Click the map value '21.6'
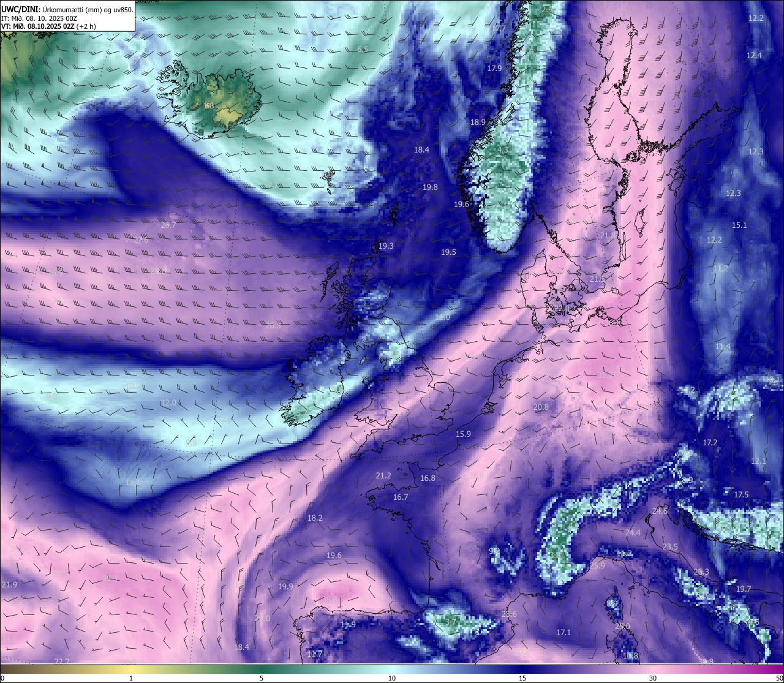Screen dimensions: 784x683 click(597, 279)
